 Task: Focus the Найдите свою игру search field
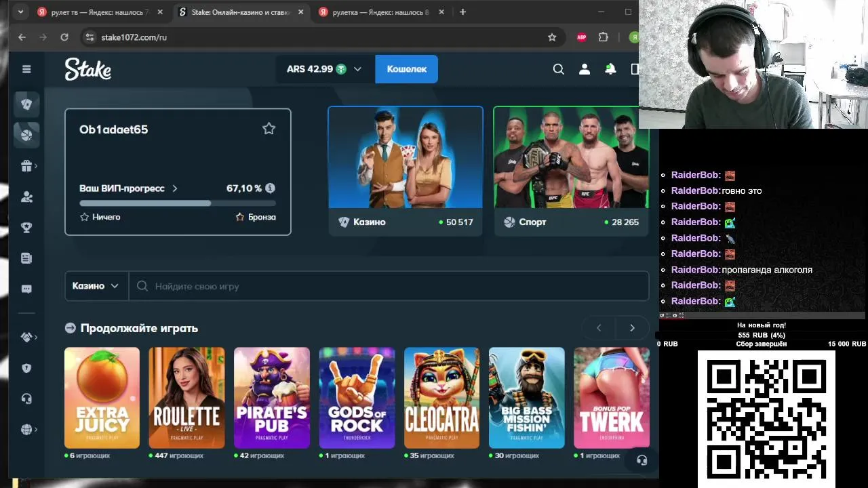389,286
